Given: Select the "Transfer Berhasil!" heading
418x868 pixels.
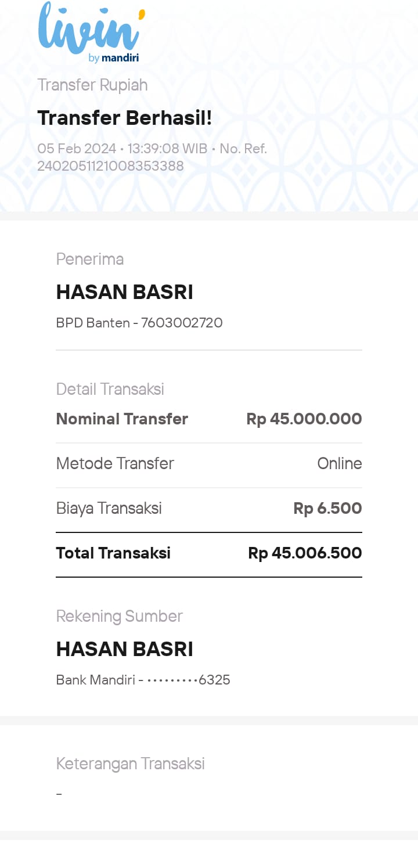Looking at the screenshot, I should coord(125,118).
